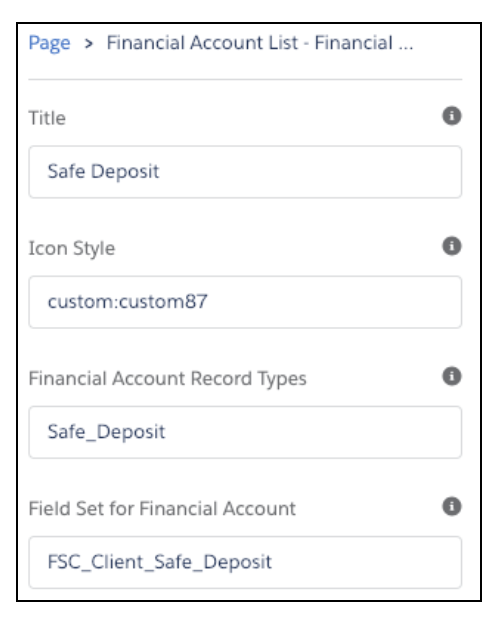Focus the Title input containing Safe Deposit

point(245,172)
